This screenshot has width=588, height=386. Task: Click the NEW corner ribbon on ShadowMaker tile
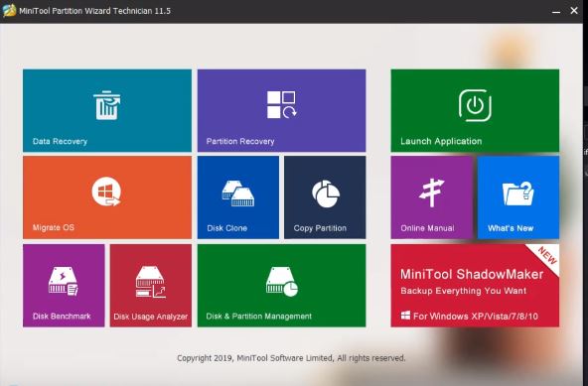(x=547, y=256)
